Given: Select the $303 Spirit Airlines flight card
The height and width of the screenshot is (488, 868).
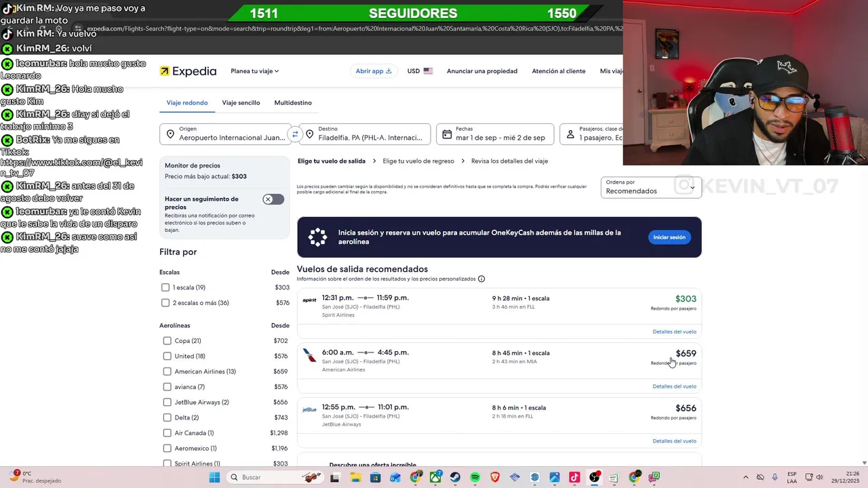Looking at the screenshot, I should (499, 313).
